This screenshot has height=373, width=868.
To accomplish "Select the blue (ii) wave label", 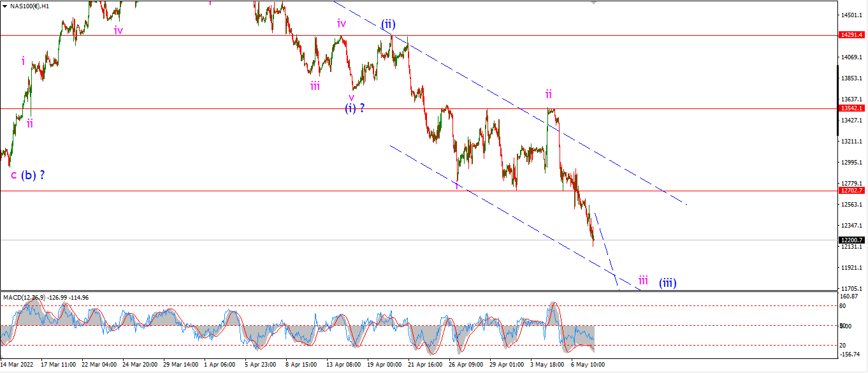I will [x=389, y=24].
